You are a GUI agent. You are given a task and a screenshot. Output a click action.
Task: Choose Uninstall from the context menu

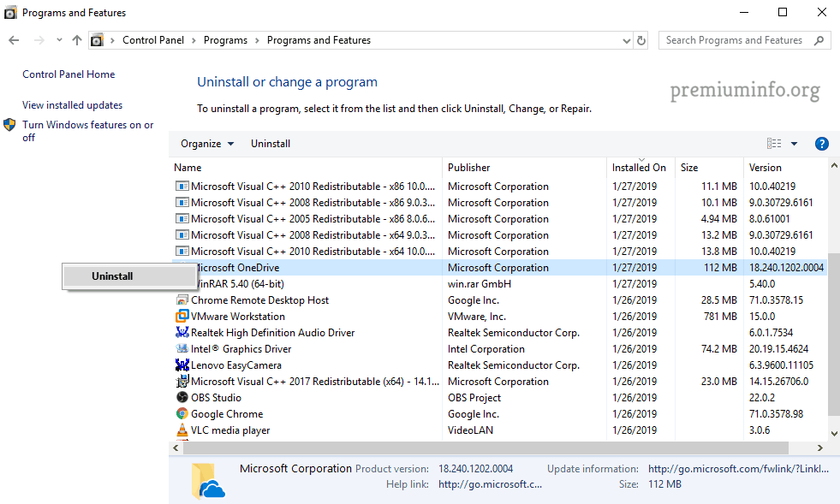tap(129, 276)
